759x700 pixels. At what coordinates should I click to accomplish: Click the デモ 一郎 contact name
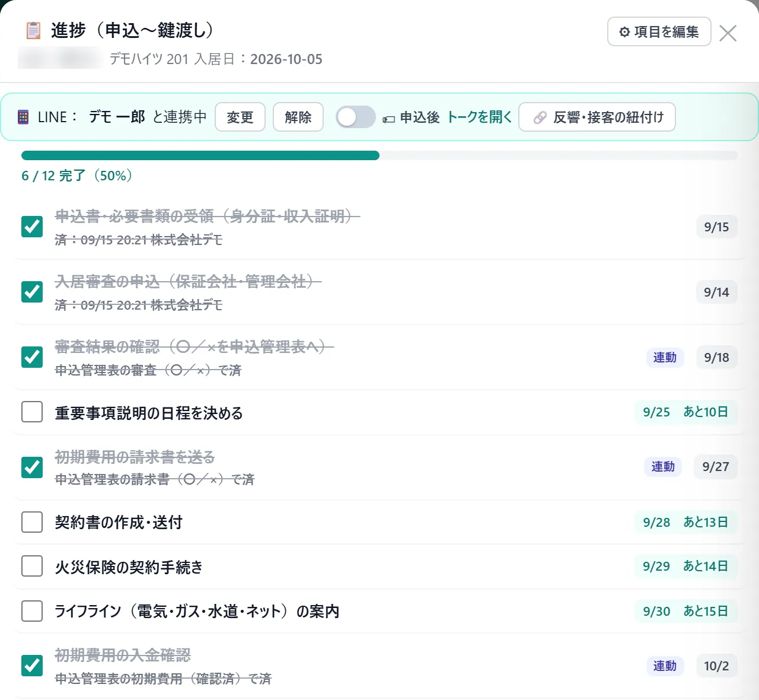click(117, 117)
